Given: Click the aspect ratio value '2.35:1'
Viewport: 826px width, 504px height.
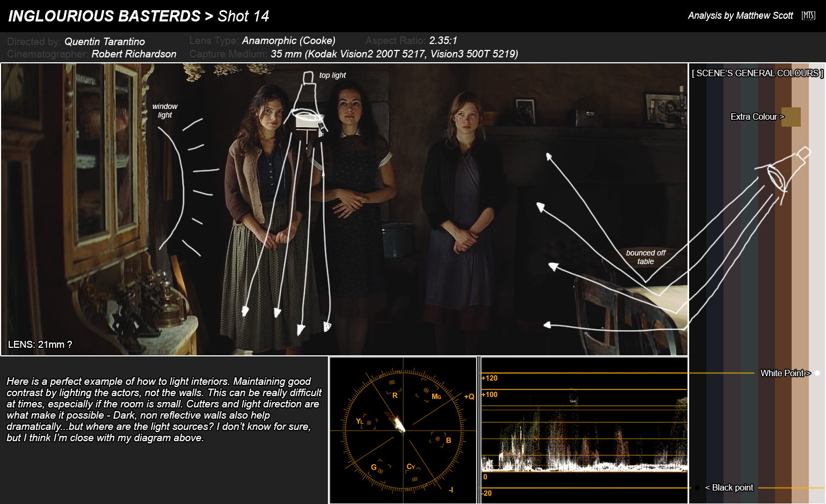Looking at the screenshot, I should click(x=443, y=40).
